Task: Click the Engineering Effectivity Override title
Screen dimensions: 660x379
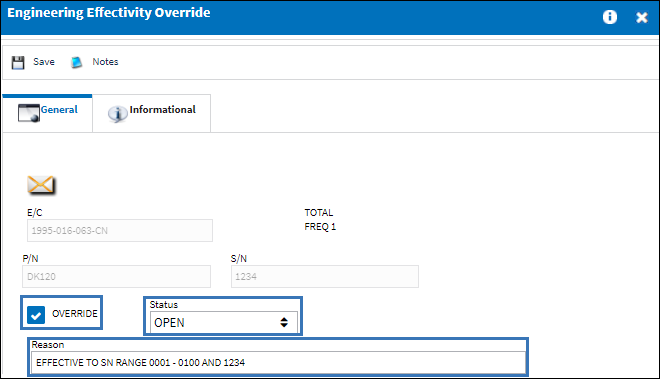Action: [x=109, y=13]
